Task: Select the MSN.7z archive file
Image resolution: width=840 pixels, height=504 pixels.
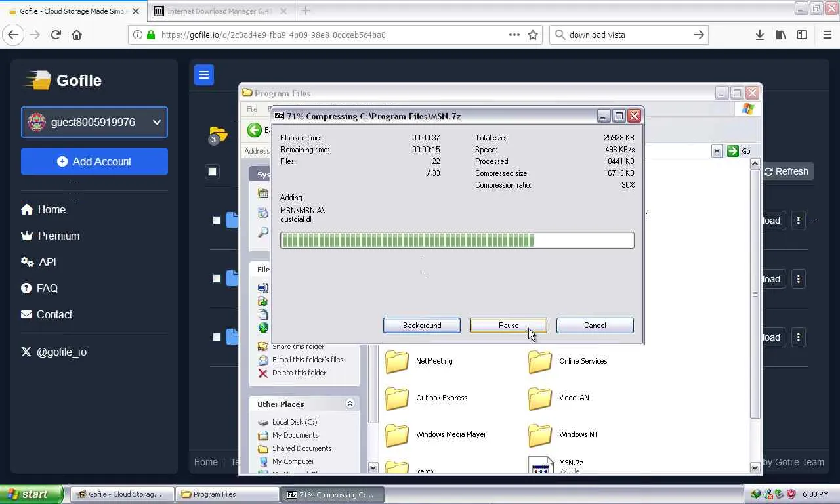Action: tap(556, 465)
